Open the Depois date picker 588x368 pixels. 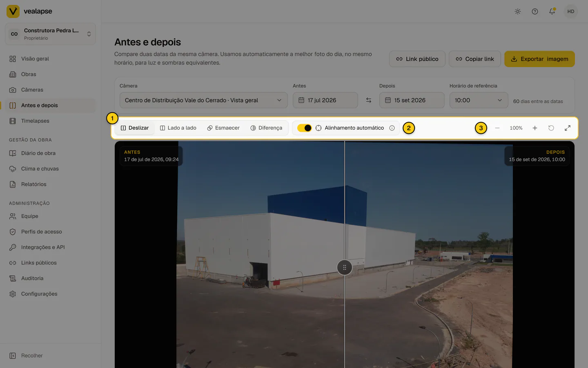pos(412,100)
